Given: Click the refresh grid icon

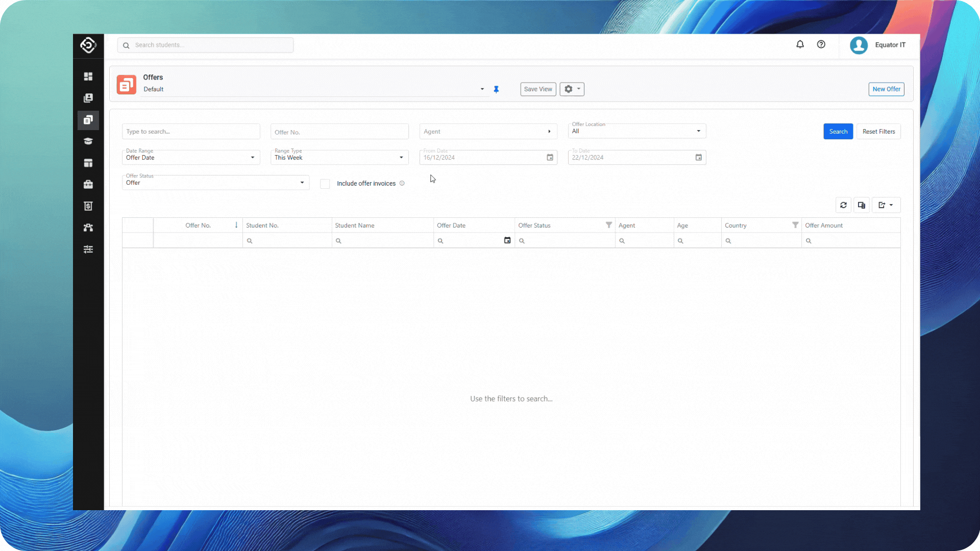Looking at the screenshot, I should tap(843, 205).
